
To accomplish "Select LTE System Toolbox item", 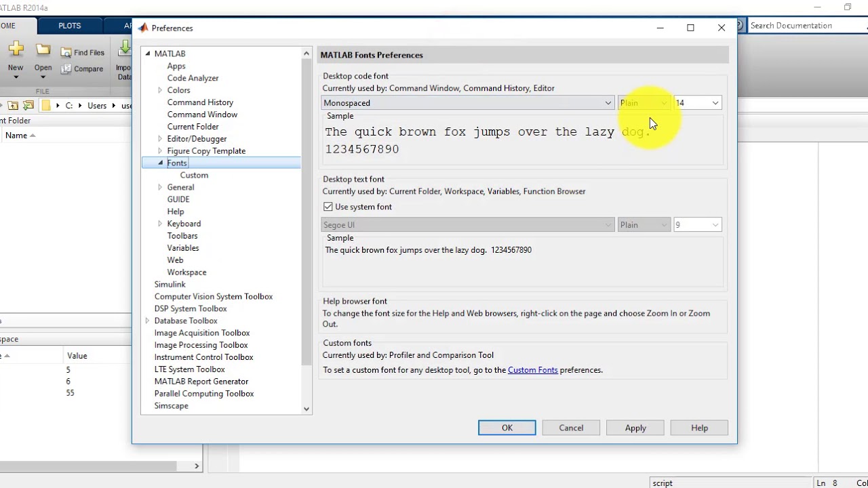I will click(189, 369).
